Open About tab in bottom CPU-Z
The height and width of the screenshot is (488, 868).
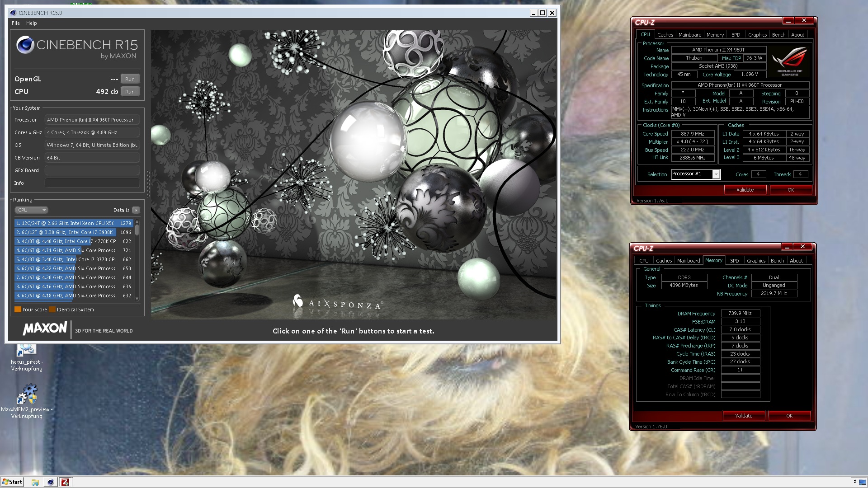796,261
